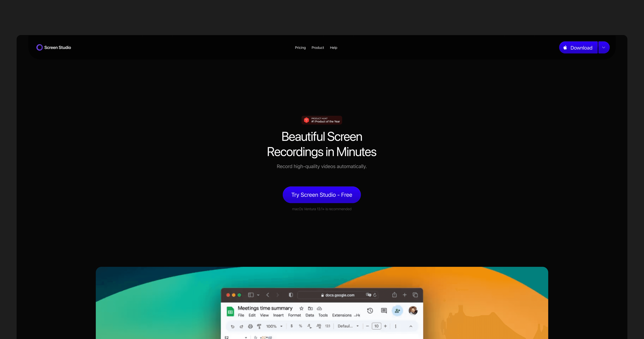Open the "Defaul..." font dropdown
Viewport: 644px width, 339px height.
[x=348, y=326]
